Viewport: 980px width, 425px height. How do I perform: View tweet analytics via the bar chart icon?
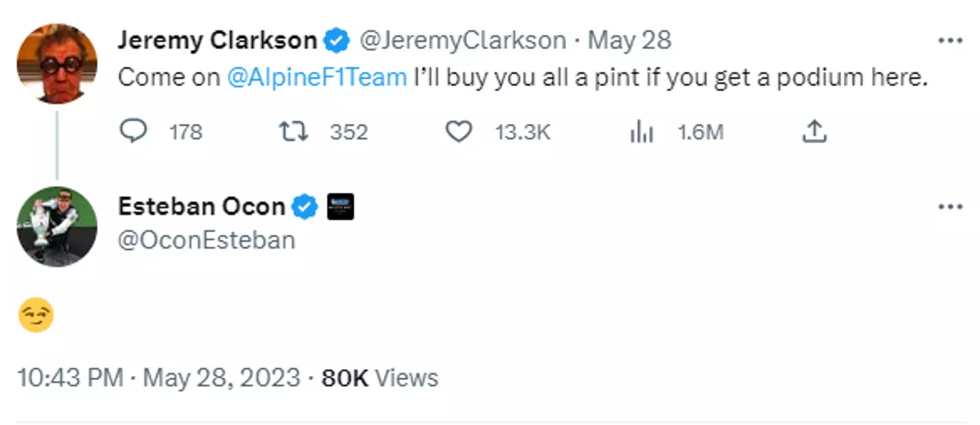tap(640, 131)
